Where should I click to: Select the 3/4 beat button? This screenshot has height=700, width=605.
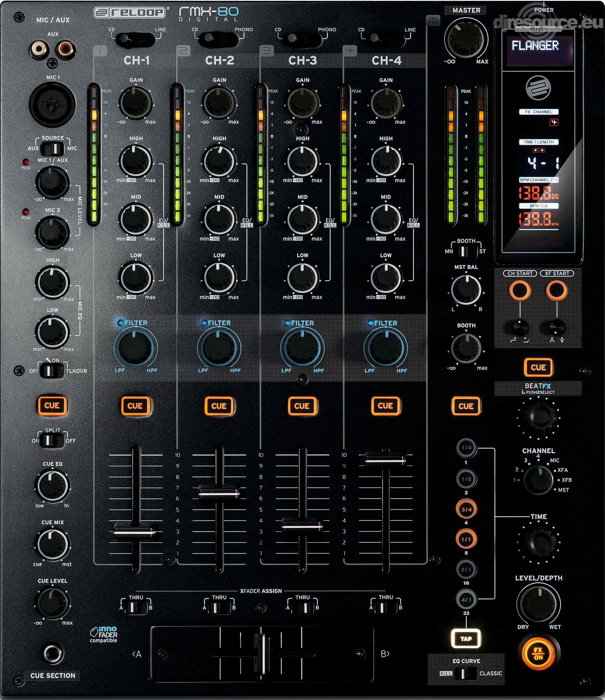click(466, 509)
